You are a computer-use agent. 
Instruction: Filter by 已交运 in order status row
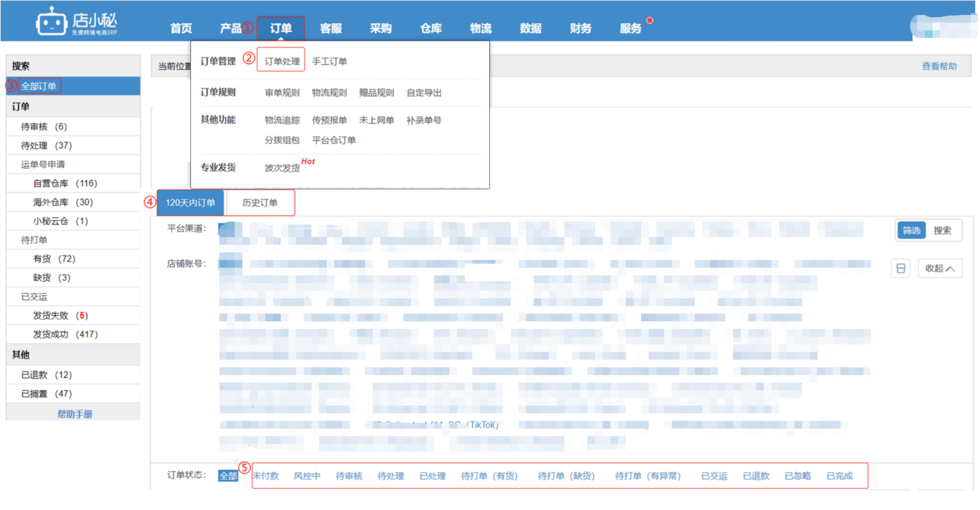point(714,476)
